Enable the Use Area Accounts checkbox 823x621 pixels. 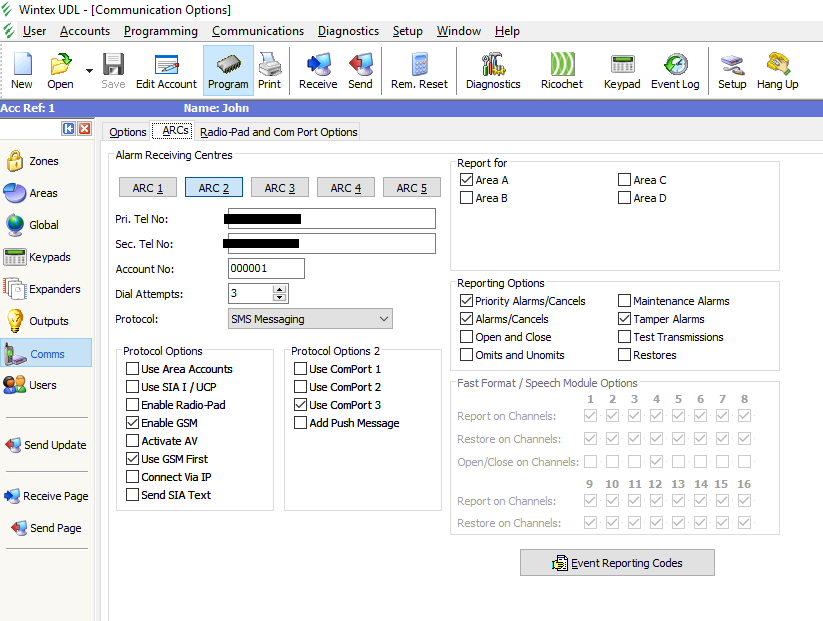(133, 369)
